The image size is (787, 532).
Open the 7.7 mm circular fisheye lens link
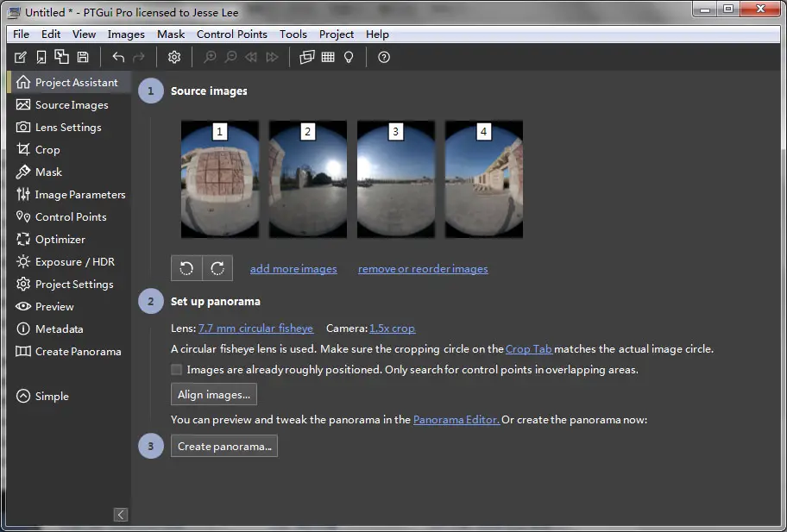(255, 329)
